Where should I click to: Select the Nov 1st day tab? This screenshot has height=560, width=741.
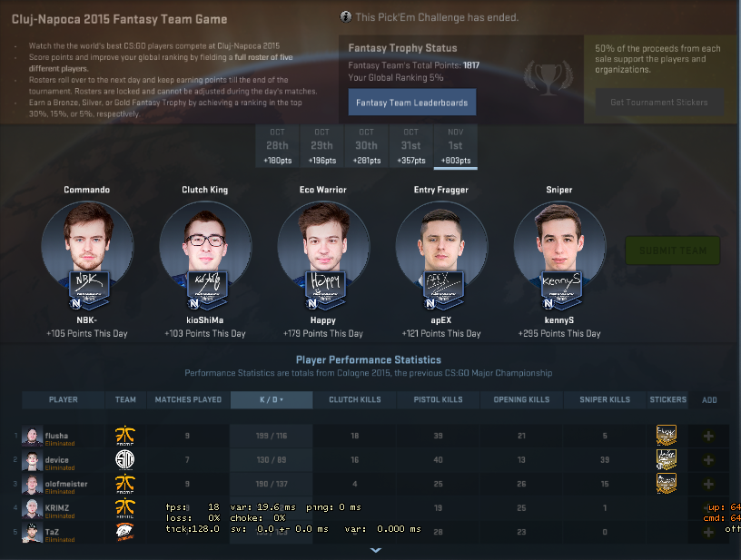point(456,146)
